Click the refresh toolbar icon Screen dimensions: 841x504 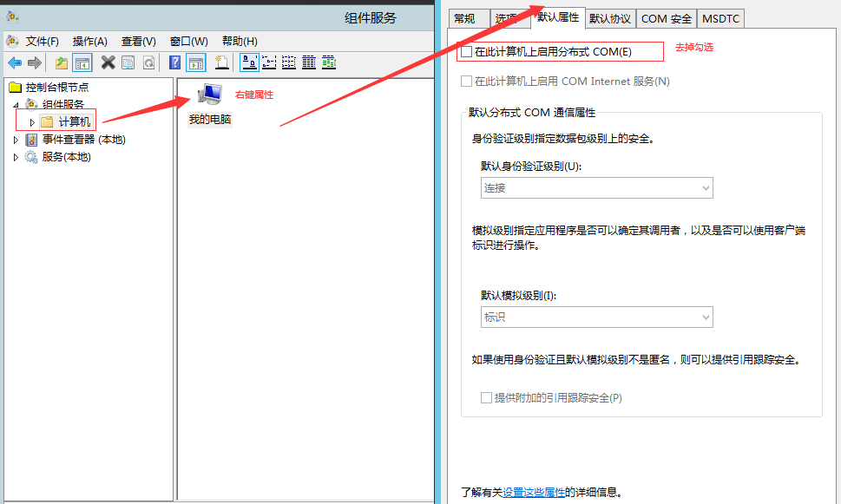point(148,62)
